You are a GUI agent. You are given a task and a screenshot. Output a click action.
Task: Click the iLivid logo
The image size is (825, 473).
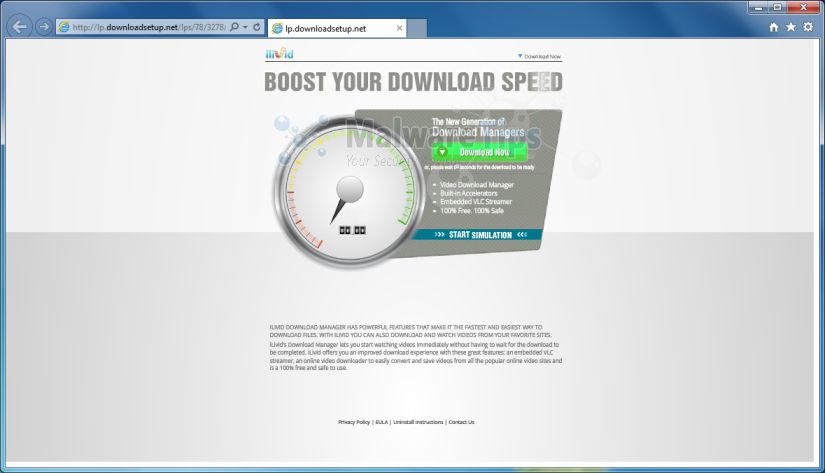point(279,53)
